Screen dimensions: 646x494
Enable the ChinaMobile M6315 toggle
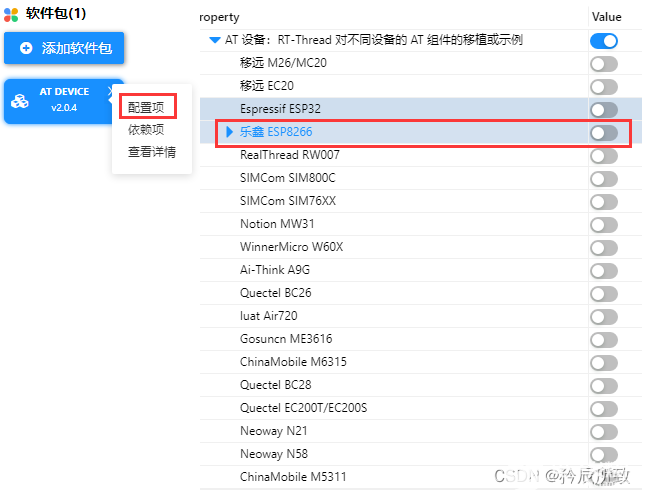pyautogui.click(x=604, y=363)
